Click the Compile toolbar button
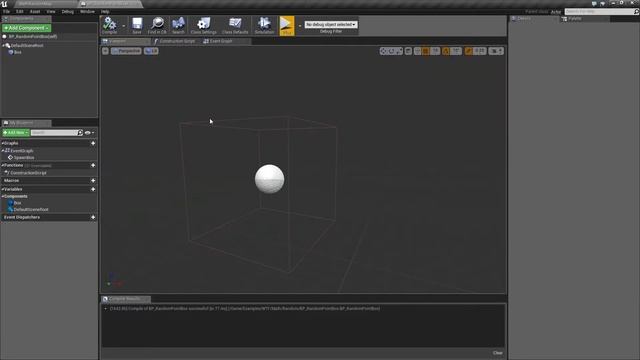 (109, 25)
